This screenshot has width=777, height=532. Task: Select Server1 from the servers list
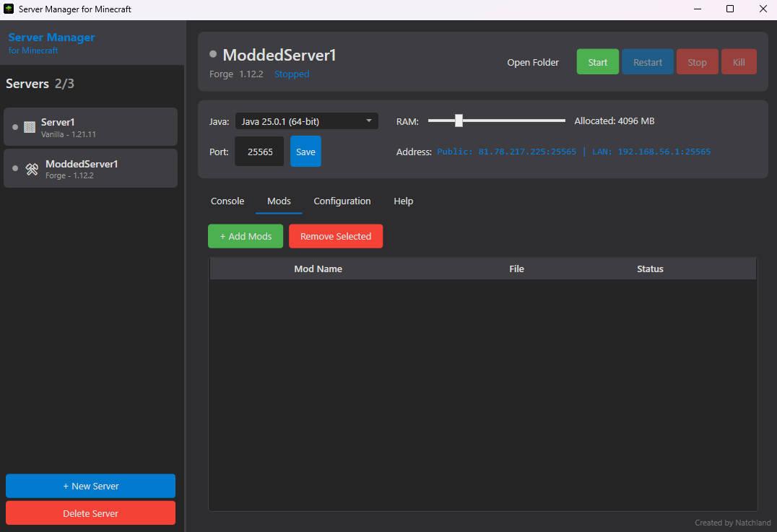pyautogui.click(x=90, y=126)
